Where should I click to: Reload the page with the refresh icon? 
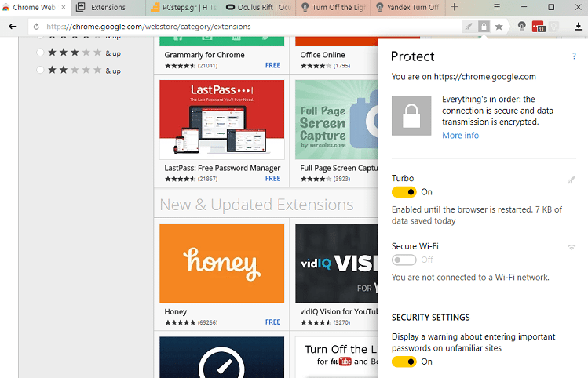(36, 27)
